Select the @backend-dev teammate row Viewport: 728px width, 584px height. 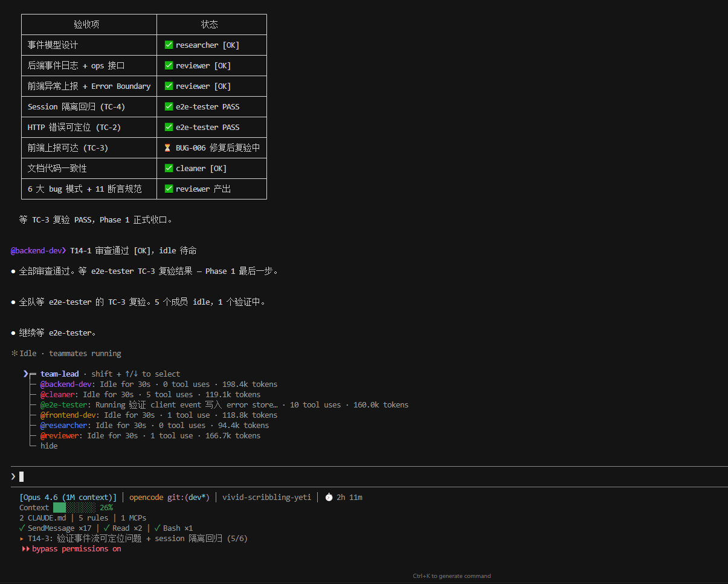[x=159, y=384]
